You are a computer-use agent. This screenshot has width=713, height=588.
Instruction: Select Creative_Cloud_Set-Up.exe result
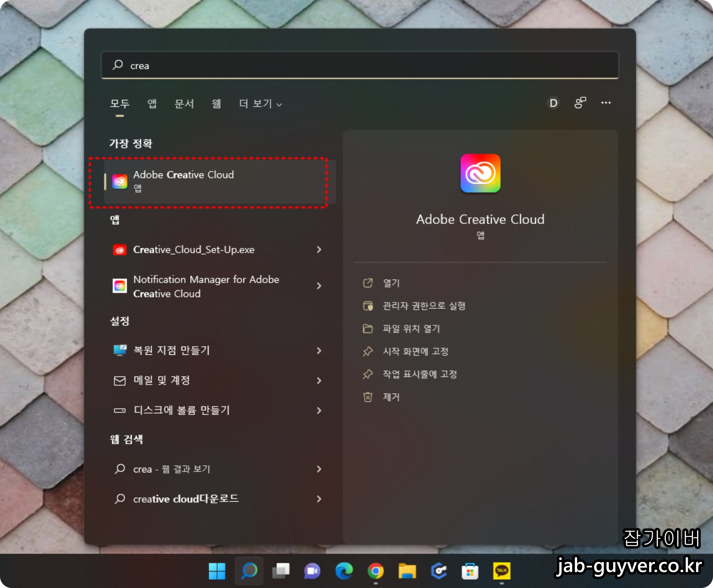point(194,250)
